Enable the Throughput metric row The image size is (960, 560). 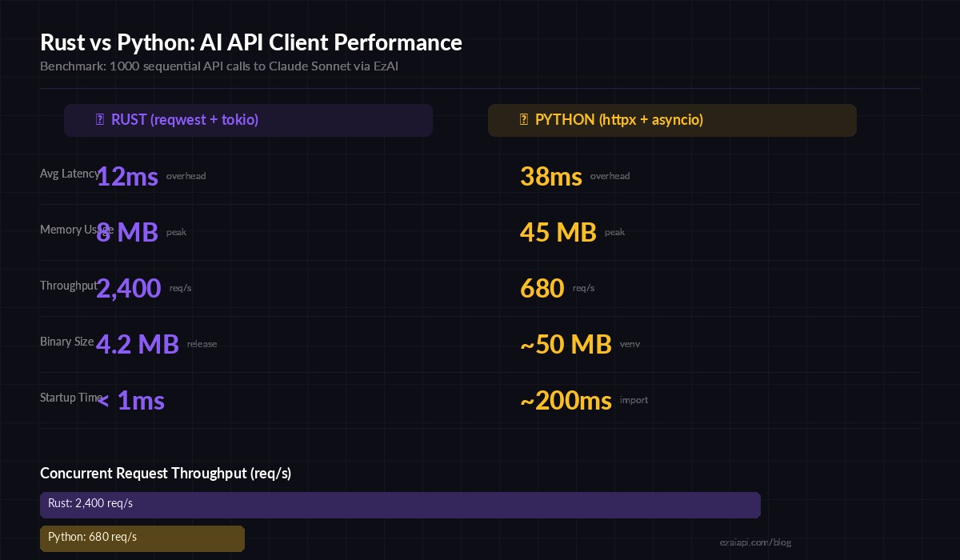click(x=68, y=286)
